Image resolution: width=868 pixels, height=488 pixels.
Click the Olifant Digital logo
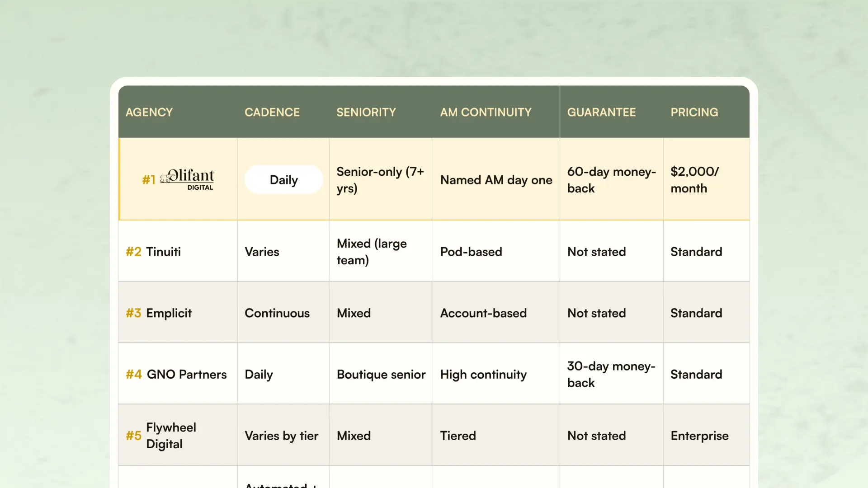pyautogui.click(x=187, y=180)
